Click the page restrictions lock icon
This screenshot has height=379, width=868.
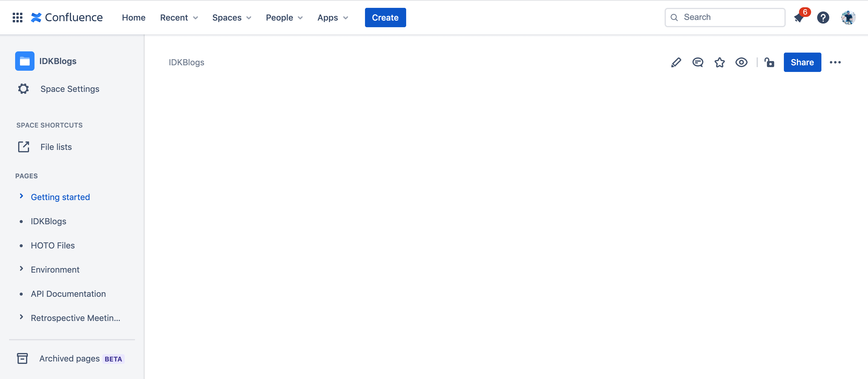[x=769, y=62]
